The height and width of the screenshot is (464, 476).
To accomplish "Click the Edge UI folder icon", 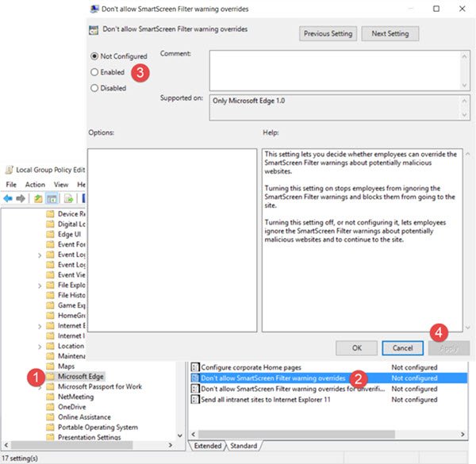I will click(50, 234).
